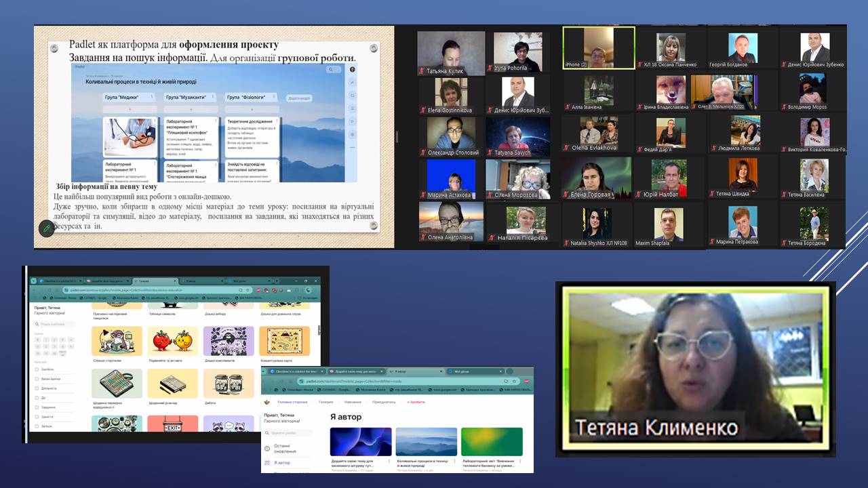This screenshot has height=488, width=868.
Task: Click the Додати розділ button on board
Action: point(299,98)
